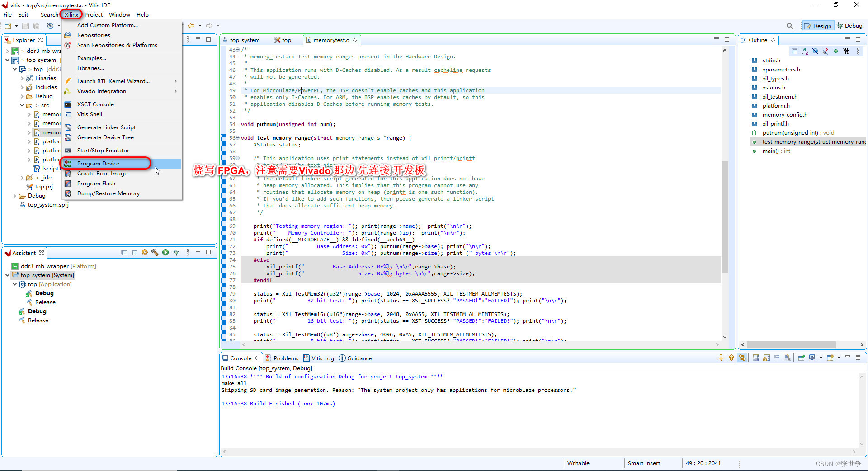Open Launch RTL Kernel Wizard submenu

coord(122,81)
